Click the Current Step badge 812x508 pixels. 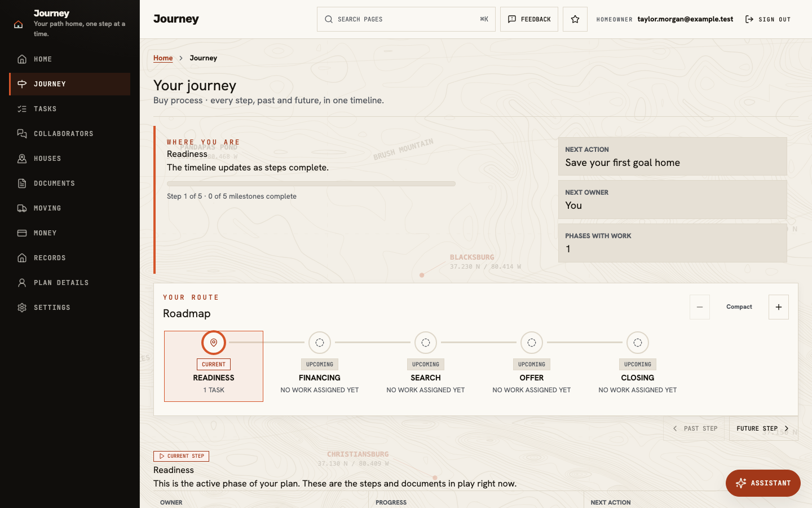(181, 456)
